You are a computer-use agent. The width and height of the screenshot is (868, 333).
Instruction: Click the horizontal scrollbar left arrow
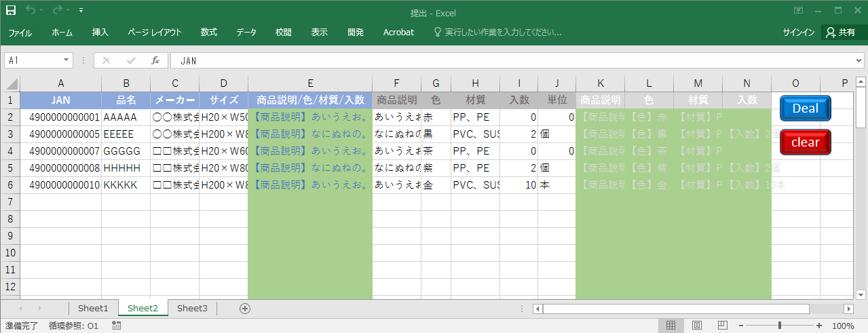537,309
